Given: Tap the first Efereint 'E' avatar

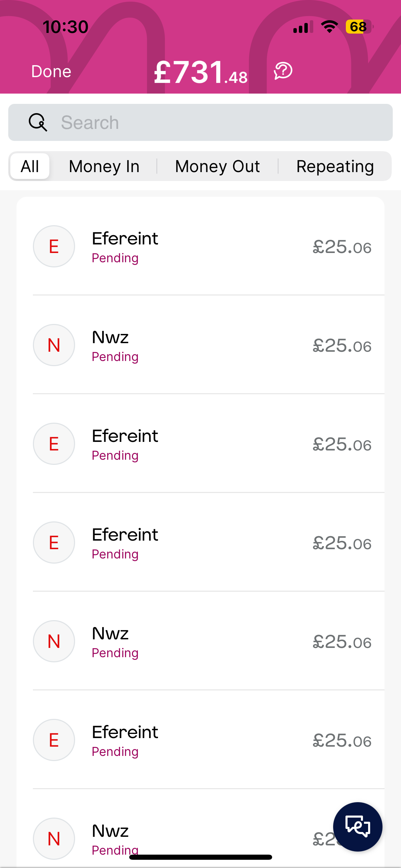Looking at the screenshot, I should pos(54,246).
